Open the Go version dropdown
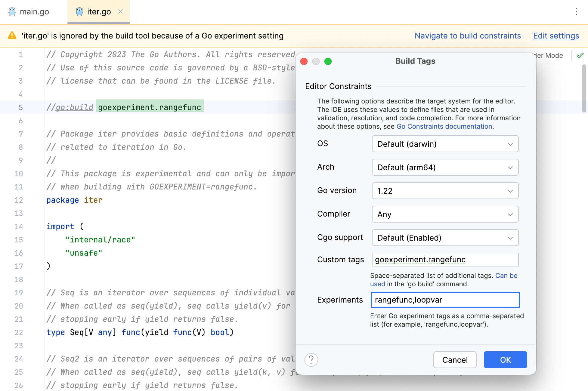Screen dimensions: 588x391 click(x=445, y=191)
